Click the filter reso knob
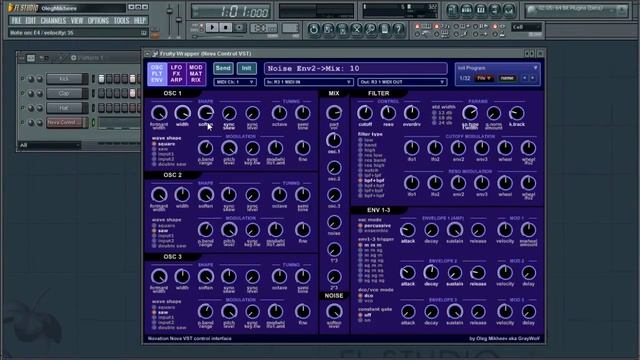The height and width of the screenshot is (360, 640). click(388, 113)
